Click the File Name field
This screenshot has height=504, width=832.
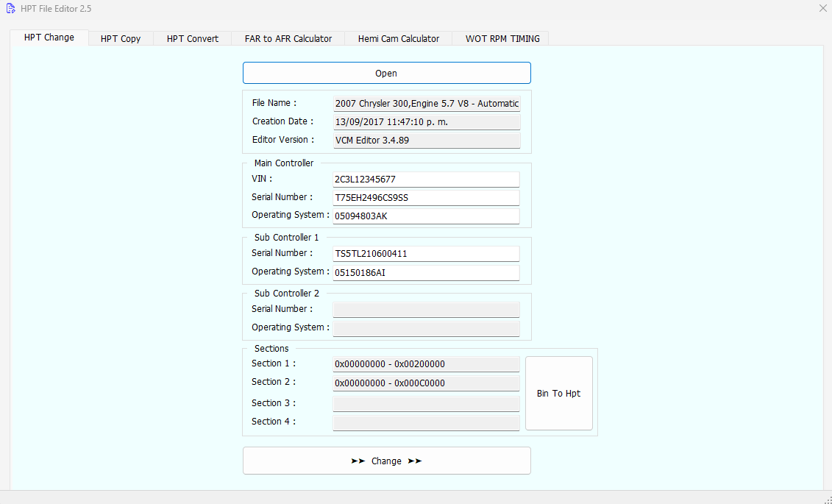coord(426,104)
